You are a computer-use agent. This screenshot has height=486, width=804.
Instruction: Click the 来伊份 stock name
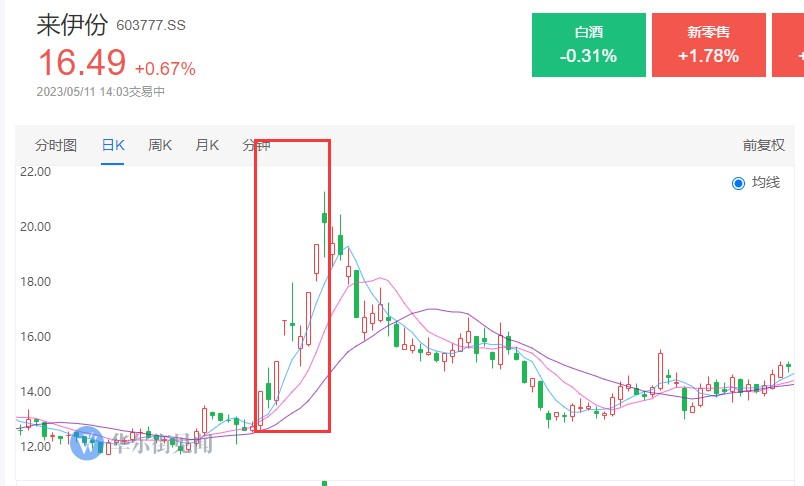coord(72,25)
